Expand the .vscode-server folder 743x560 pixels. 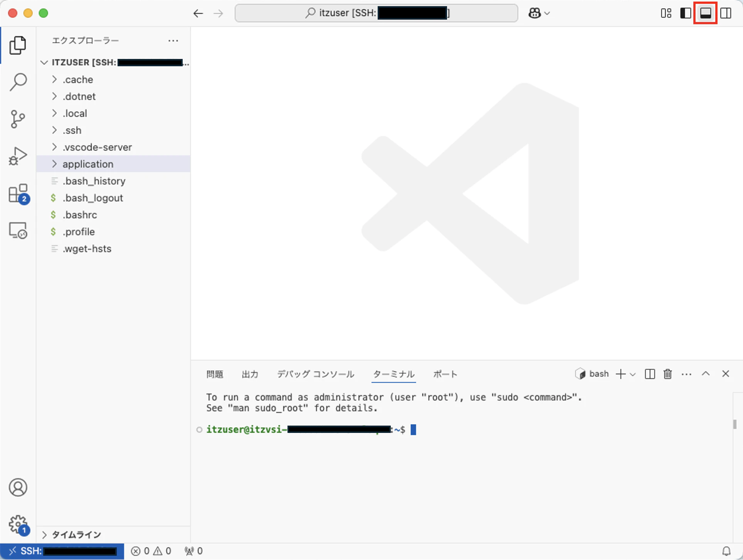113,147
